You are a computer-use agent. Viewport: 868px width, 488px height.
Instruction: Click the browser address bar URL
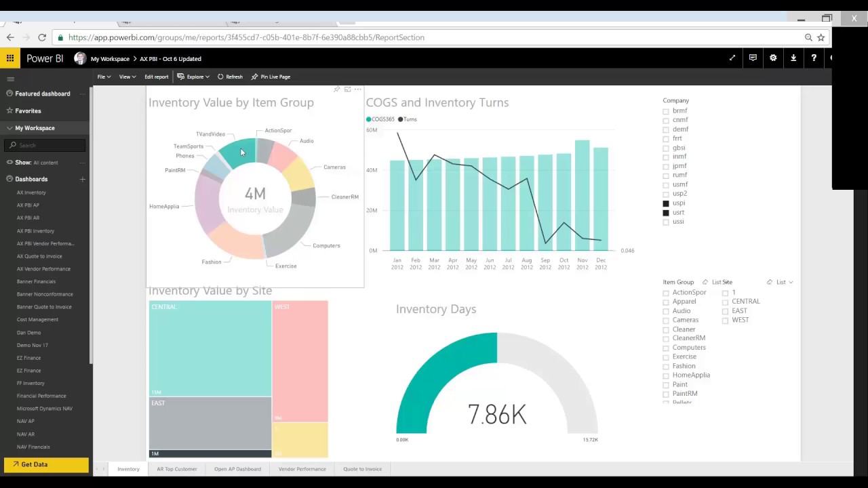(x=246, y=37)
